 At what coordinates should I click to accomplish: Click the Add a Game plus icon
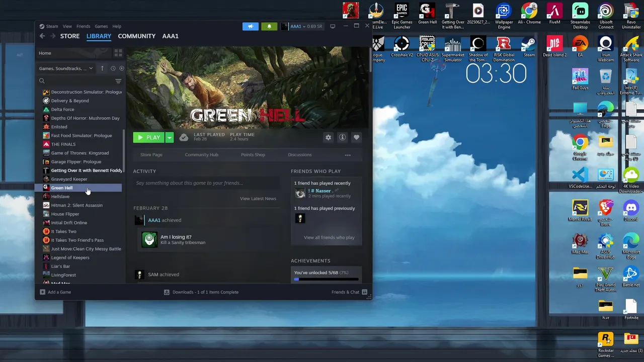click(x=42, y=292)
